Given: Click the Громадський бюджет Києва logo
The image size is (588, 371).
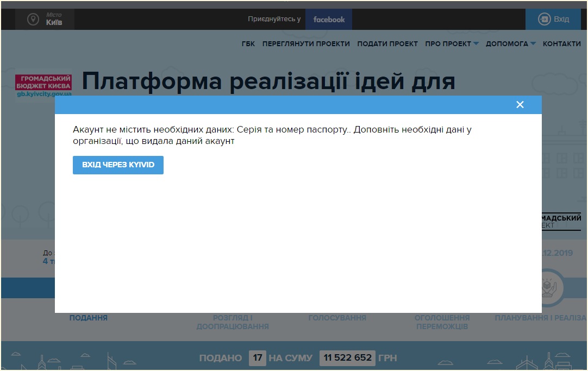Looking at the screenshot, I should [x=43, y=86].
